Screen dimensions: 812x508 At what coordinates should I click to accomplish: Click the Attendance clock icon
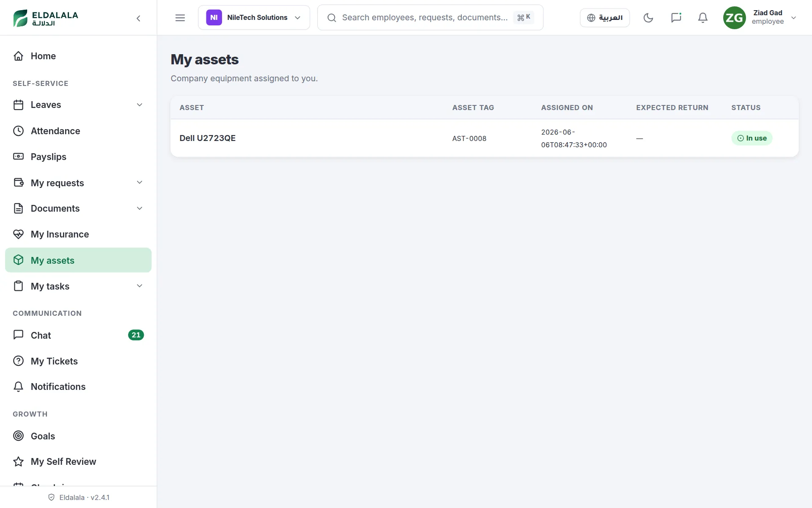(18, 131)
